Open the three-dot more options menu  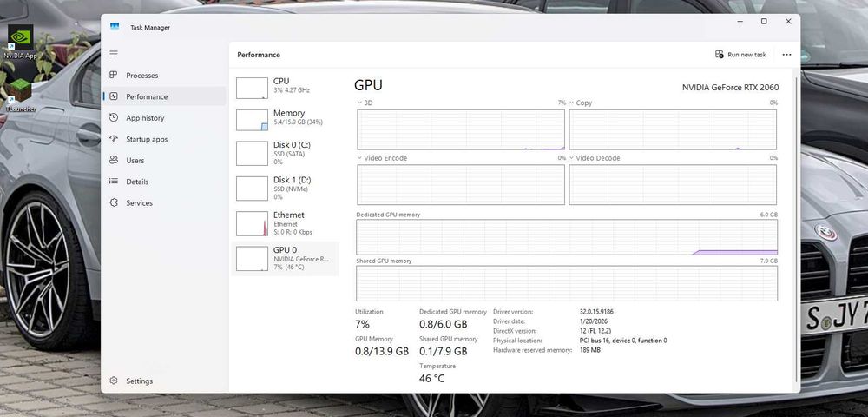pyautogui.click(x=786, y=55)
